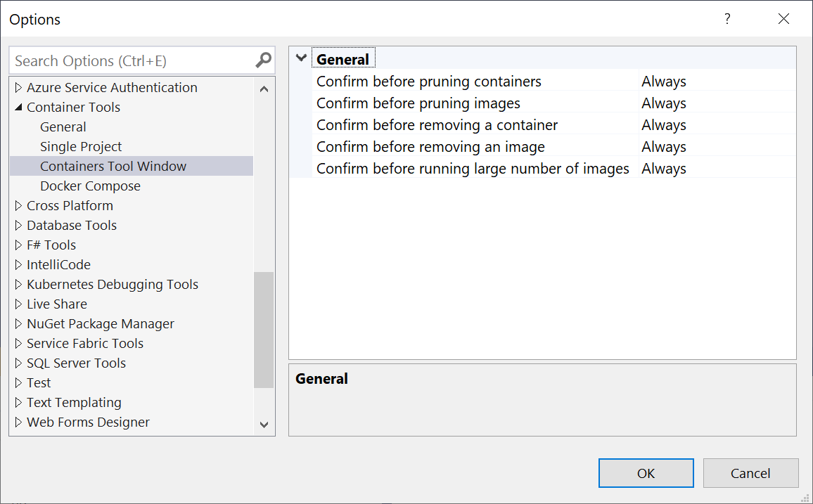Expand the Kubernetes Debugging Tools node
This screenshot has height=504, width=813.
coord(18,284)
